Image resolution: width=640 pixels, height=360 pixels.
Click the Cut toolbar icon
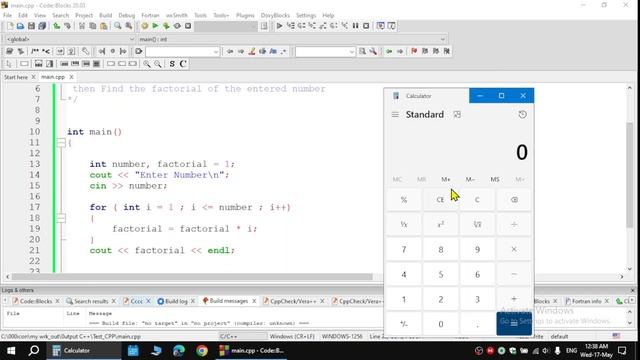pos(82,26)
